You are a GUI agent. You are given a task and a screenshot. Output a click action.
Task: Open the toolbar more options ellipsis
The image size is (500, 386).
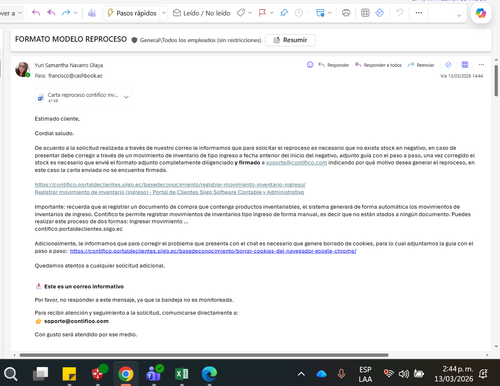click(419, 13)
